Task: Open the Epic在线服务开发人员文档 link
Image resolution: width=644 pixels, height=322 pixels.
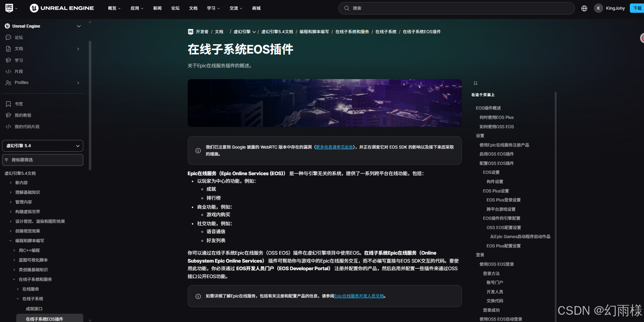Action: pos(359,296)
